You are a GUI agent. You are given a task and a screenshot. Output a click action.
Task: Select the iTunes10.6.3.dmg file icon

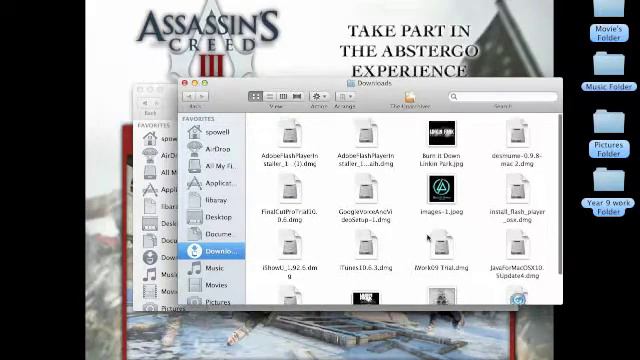366,245
